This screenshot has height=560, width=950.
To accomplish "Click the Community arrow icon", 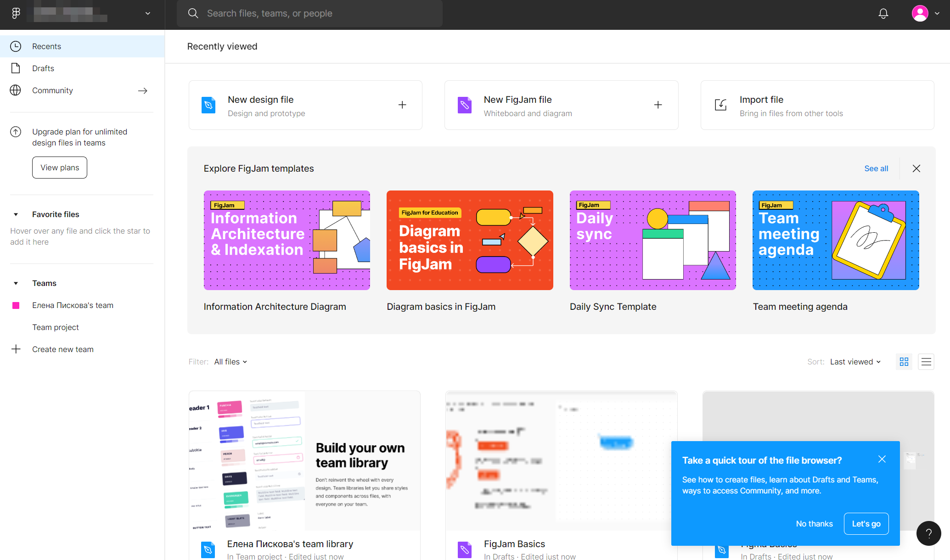I will click(x=143, y=91).
